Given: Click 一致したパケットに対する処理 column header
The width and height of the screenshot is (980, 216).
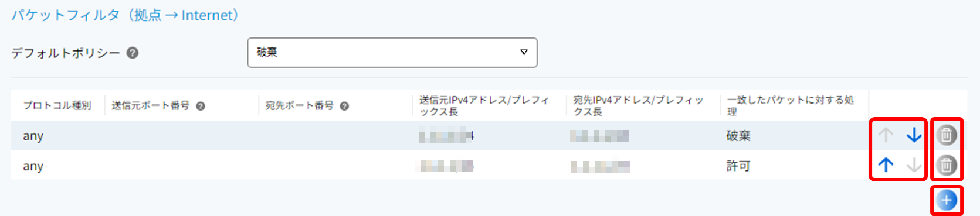Looking at the screenshot, I should tap(790, 105).
